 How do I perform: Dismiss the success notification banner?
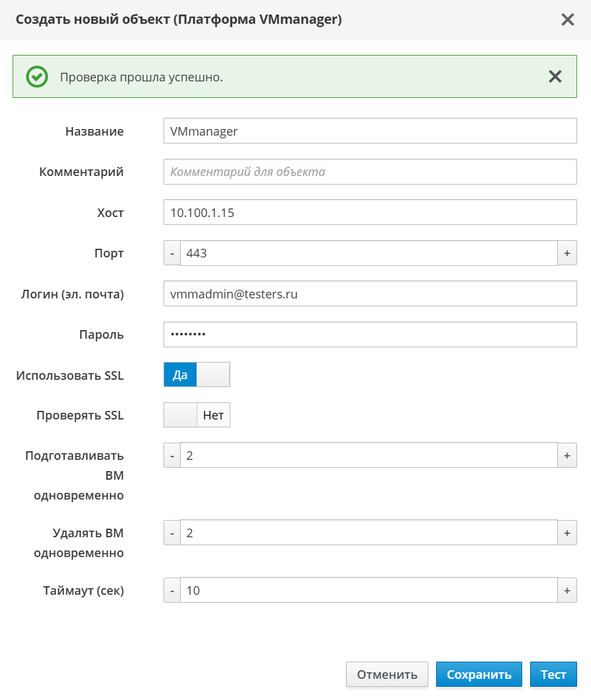click(x=555, y=77)
